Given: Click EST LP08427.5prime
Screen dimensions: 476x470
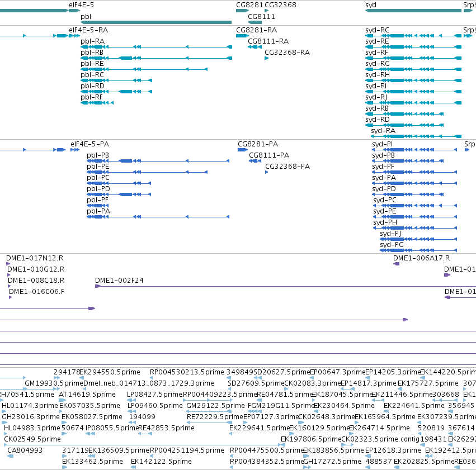Looking at the screenshot, I should [131, 400].
